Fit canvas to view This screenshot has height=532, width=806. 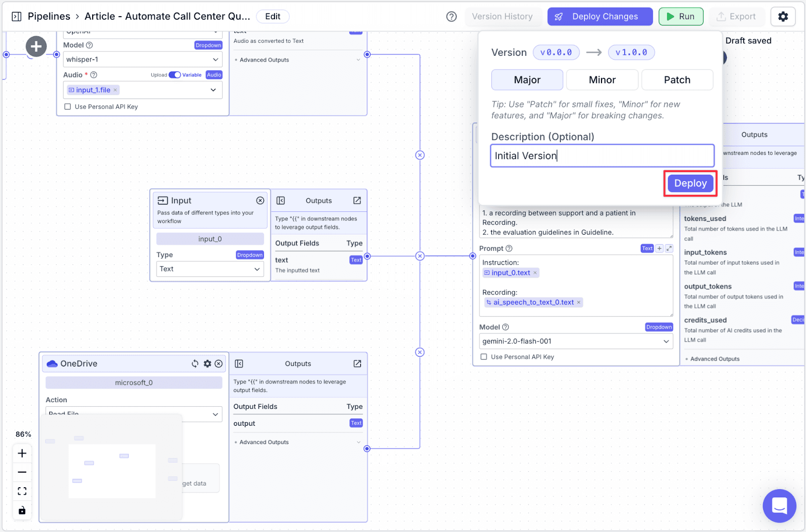[22, 491]
